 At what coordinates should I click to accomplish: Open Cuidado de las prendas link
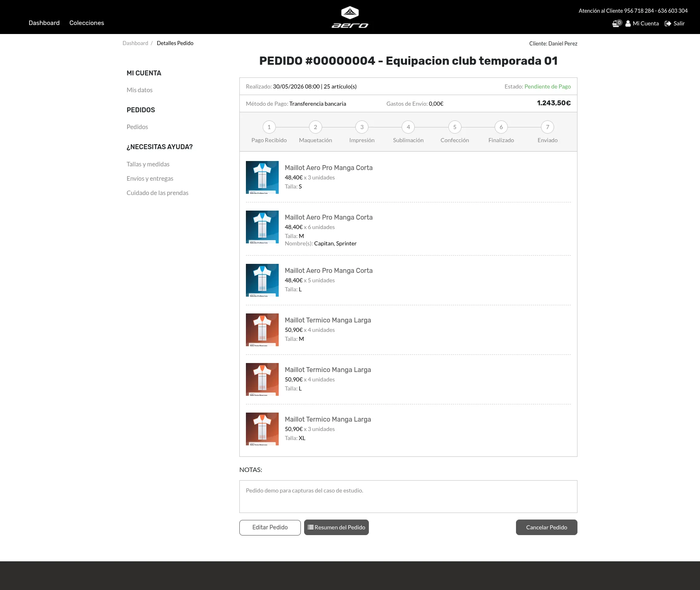point(157,193)
